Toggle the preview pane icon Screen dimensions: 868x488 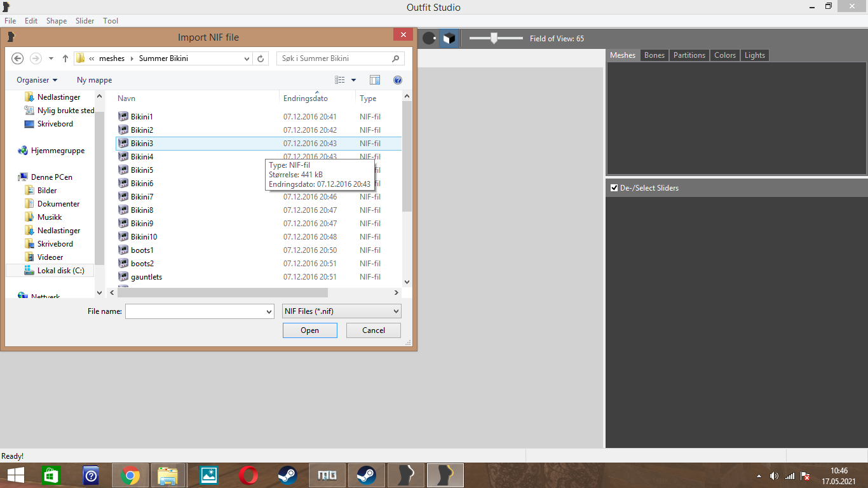(375, 80)
